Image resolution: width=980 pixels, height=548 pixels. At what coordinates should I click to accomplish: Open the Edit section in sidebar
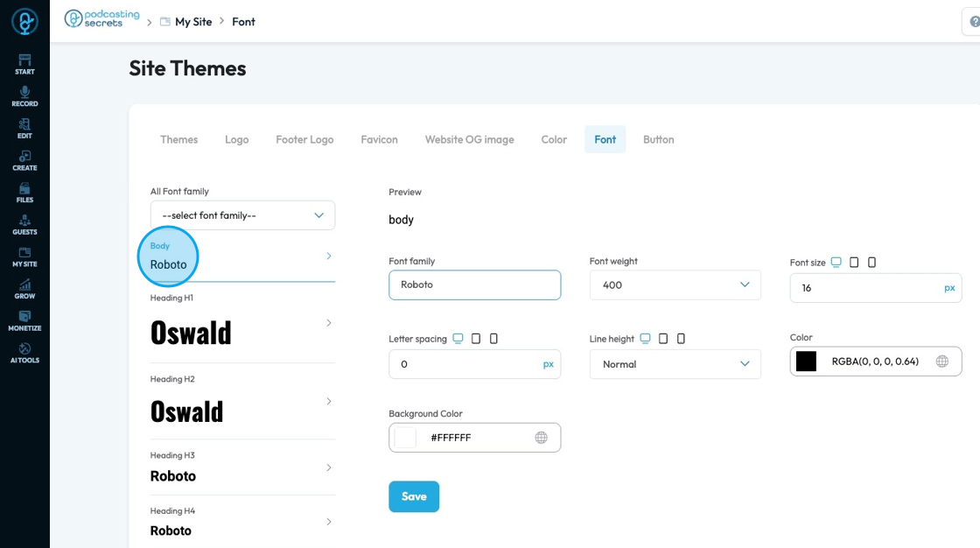click(25, 128)
